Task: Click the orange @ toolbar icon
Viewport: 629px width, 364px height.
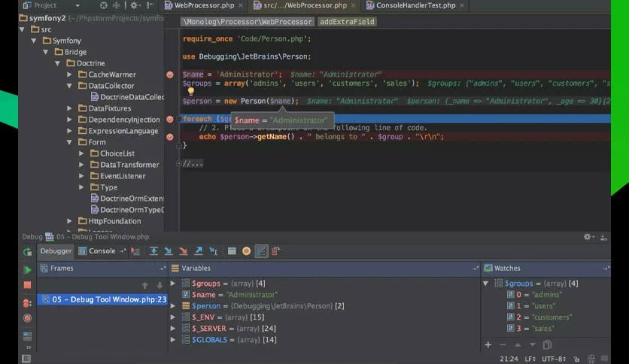Action: click(x=246, y=251)
